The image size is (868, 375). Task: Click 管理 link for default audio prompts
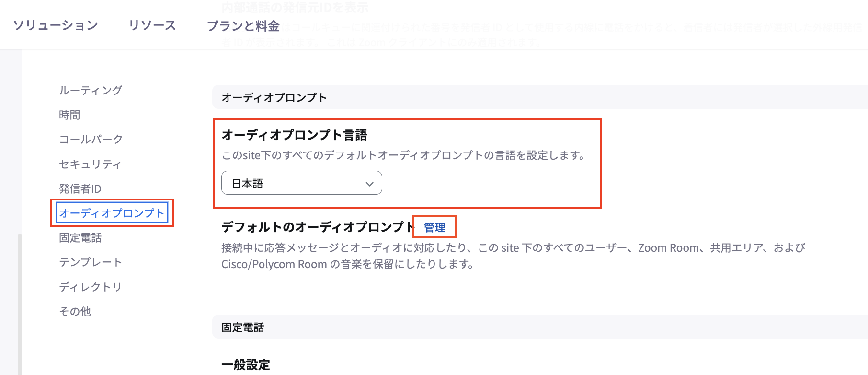434,227
